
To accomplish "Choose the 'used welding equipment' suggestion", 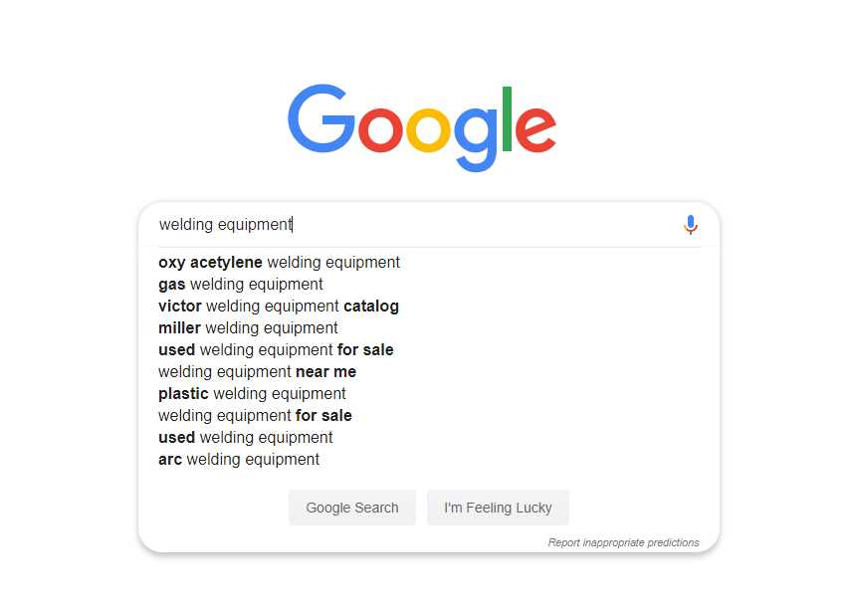I will pyautogui.click(x=245, y=437).
